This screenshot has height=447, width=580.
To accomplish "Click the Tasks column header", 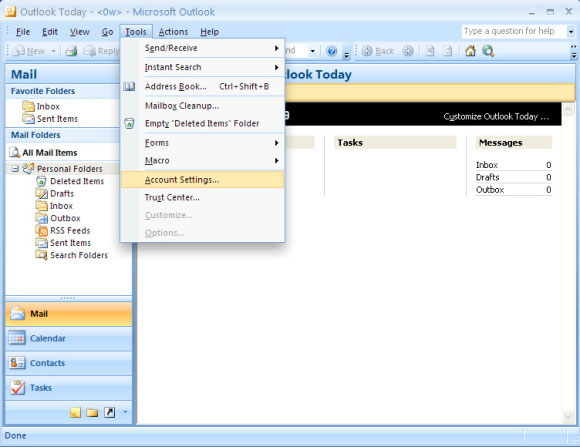I will pyautogui.click(x=395, y=142).
